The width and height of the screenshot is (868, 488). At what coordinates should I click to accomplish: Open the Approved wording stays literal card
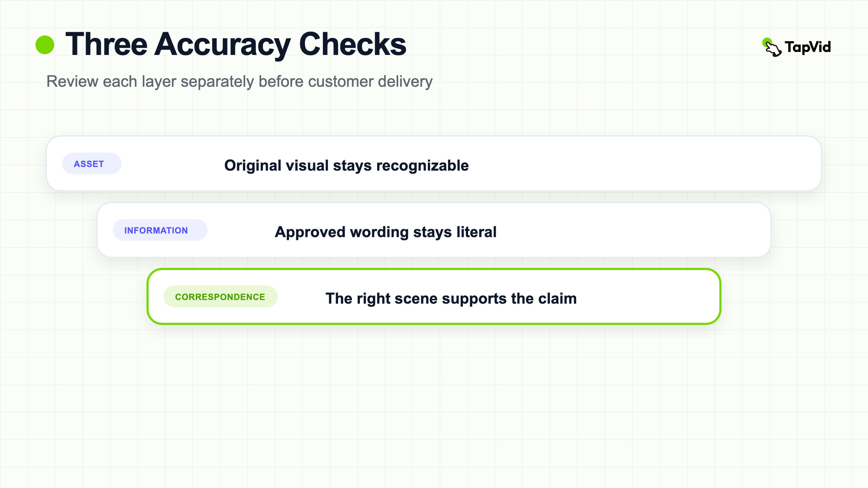[434, 230]
